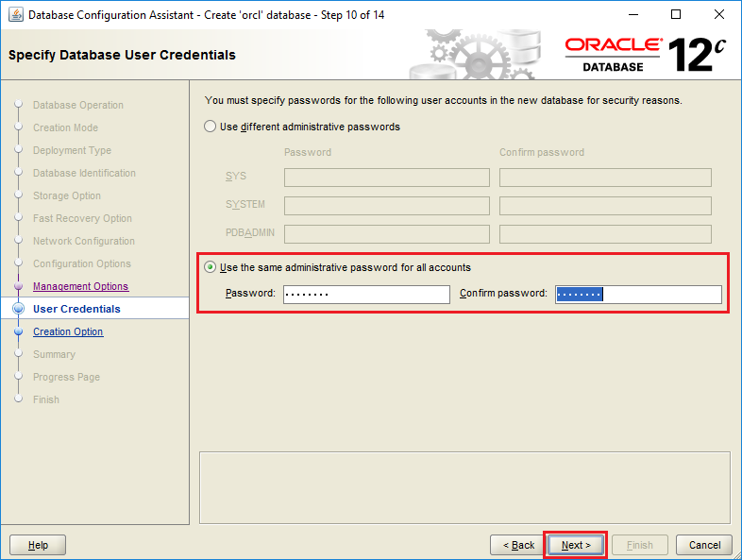
Task: Click the Help button
Action: [x=38, y=545]
